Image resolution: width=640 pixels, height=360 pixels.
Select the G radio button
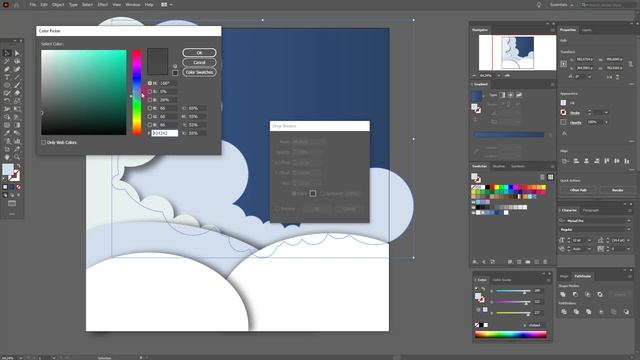[x=150, y=116]
